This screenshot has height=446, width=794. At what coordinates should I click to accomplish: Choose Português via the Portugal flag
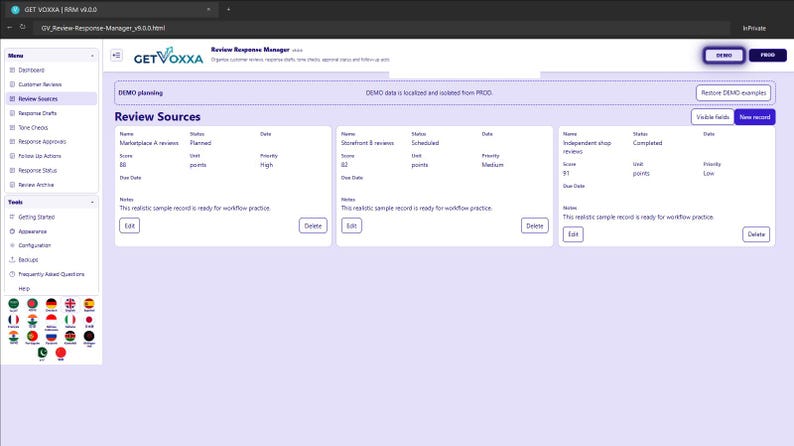click(32, 338)
